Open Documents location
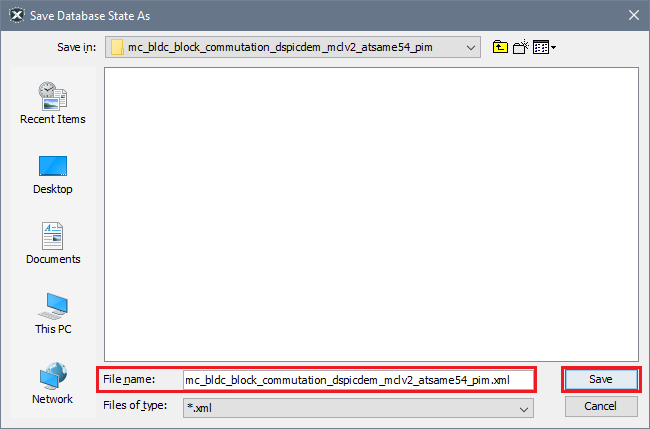 pos(53,243)
